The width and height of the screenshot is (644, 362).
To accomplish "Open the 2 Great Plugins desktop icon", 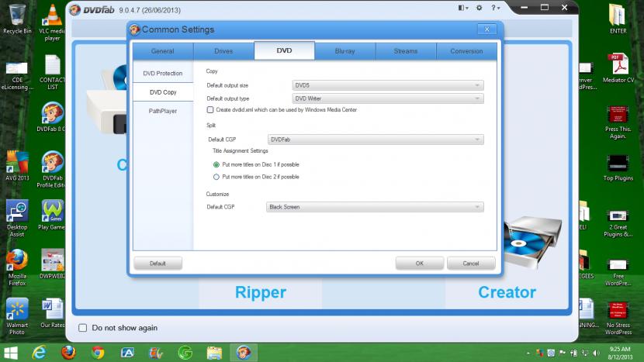I will [x=618, y=224].
